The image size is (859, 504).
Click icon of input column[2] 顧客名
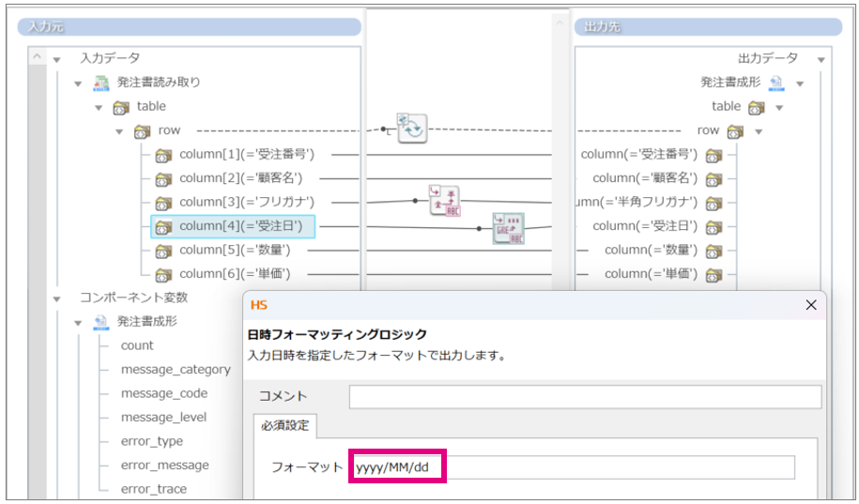tap(163, 179)
